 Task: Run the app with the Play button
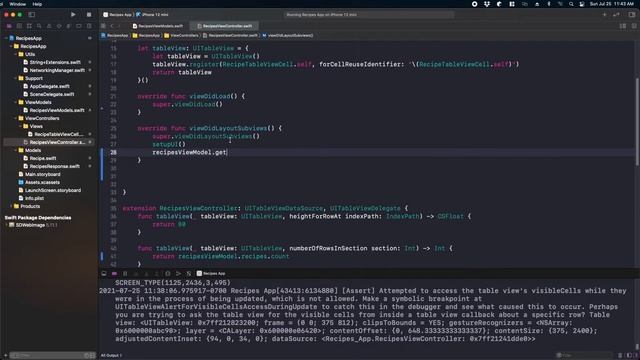coord(73,14)
